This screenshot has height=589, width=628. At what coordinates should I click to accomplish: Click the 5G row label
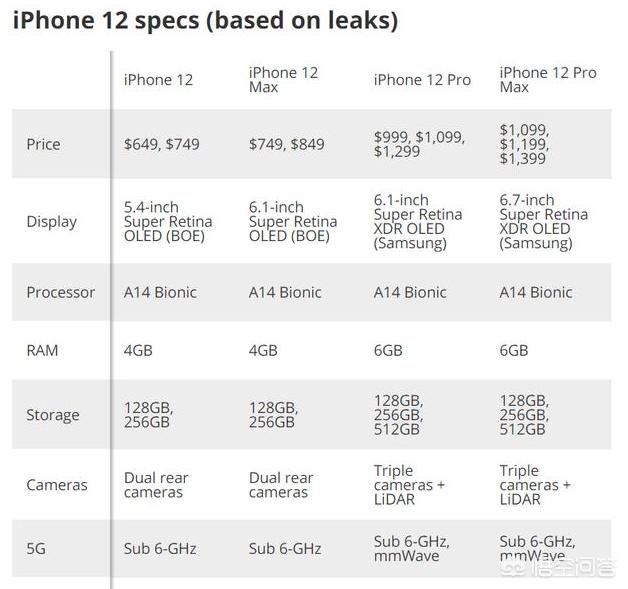tap(36, 548)
